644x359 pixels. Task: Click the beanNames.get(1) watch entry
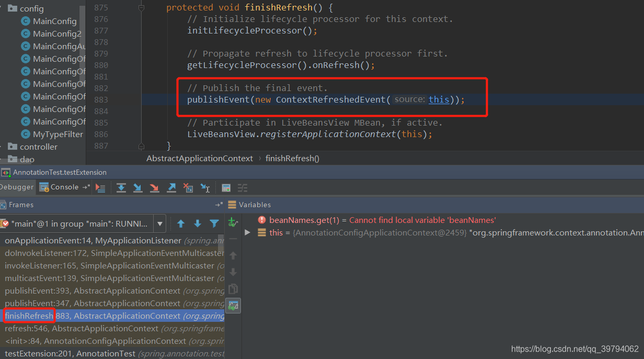(382, 220)
